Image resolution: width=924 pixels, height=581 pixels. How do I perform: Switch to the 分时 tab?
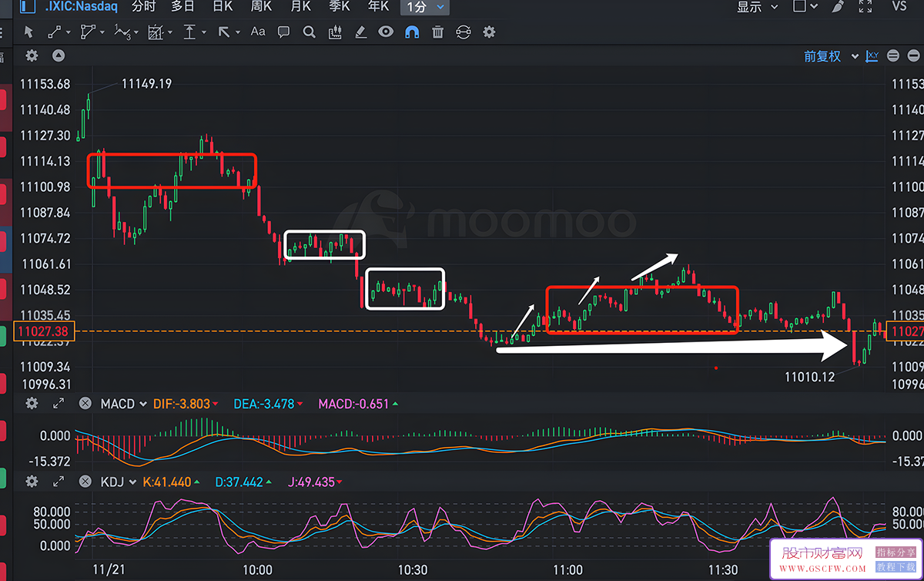tap(143, 7)
